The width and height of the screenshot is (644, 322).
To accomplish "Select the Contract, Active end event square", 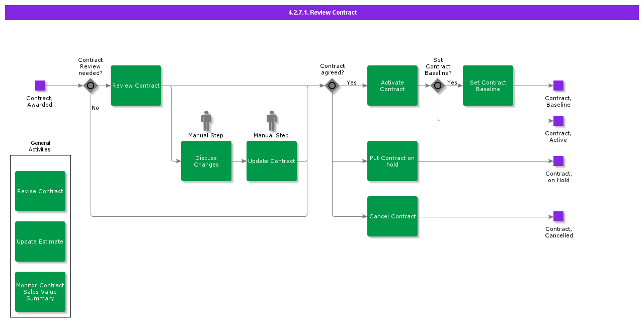I will [558, 121].
